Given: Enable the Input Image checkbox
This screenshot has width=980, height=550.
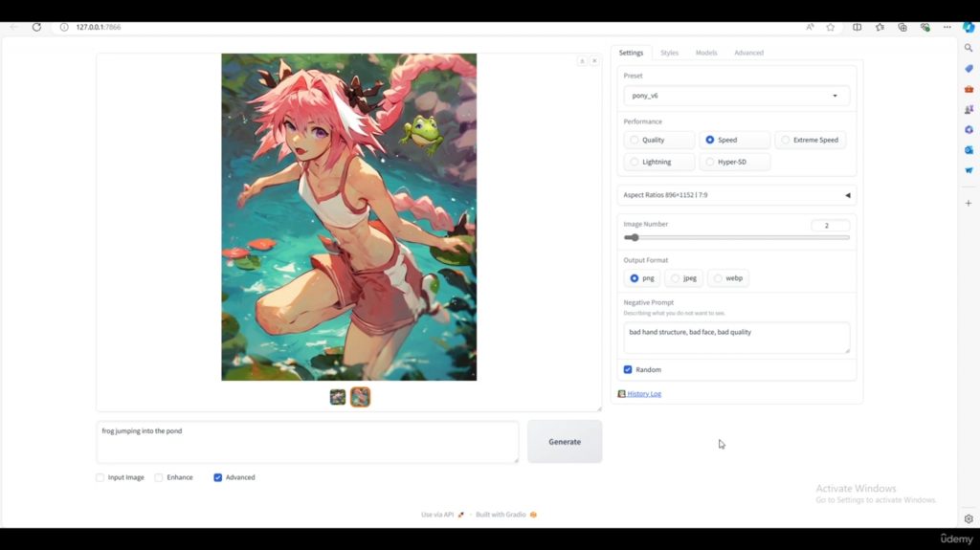Looking at the screenshot, I should pos(100,477).
